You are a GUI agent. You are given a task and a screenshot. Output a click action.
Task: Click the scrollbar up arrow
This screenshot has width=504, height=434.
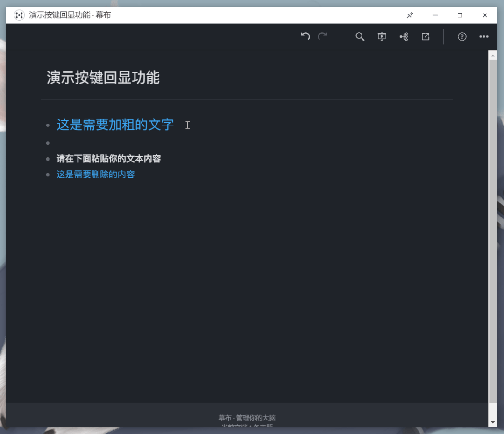point(492,56)
